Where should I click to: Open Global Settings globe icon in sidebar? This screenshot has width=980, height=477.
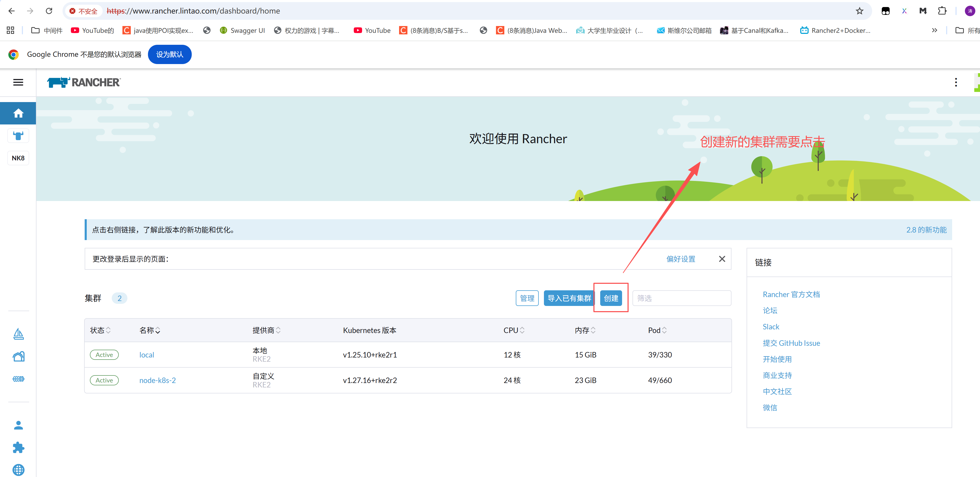[18, 470]
